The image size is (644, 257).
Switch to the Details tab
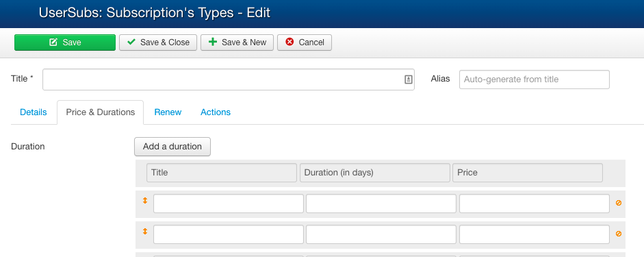point(34,112)
